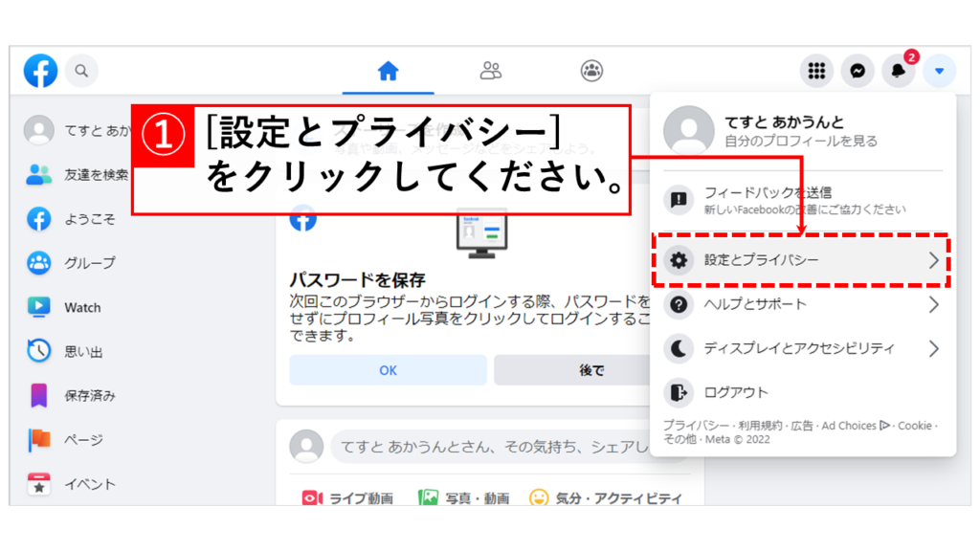This screenshot has height=551, width=980.
Task: Open the 利用規約 footer link
Action: click(x=760, y=426)
